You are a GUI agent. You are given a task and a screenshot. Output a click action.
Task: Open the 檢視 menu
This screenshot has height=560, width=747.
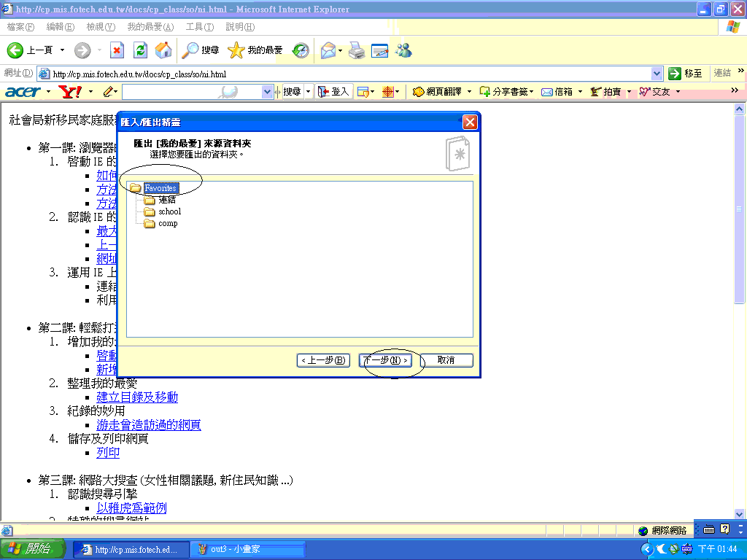(x=101, y=27)
